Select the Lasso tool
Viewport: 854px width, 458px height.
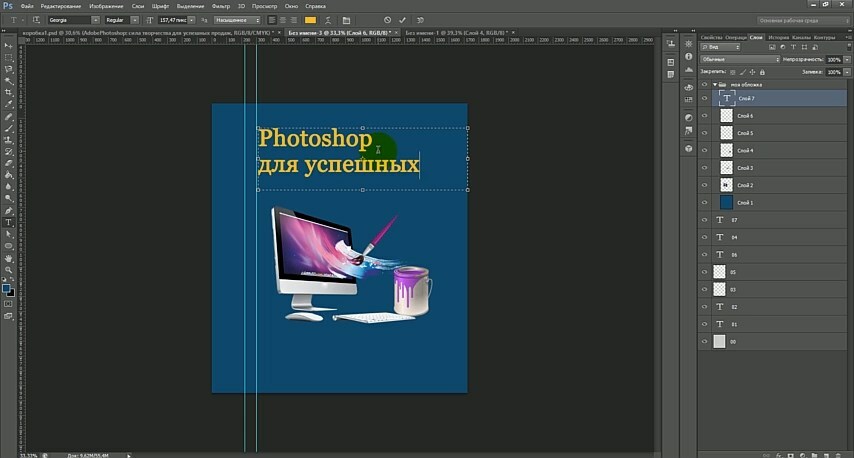point(8,69)
